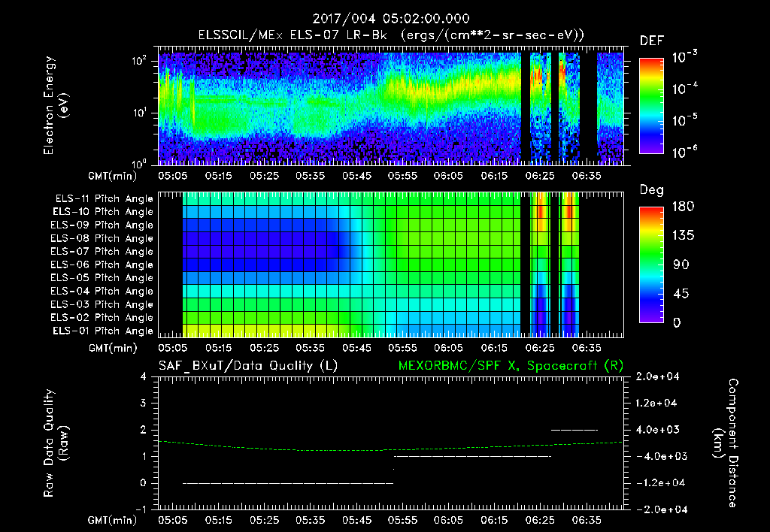Screen dimensions: 770x532
Task: Click the Raw Data Quality axis label
Action: [x=55, y=443]
